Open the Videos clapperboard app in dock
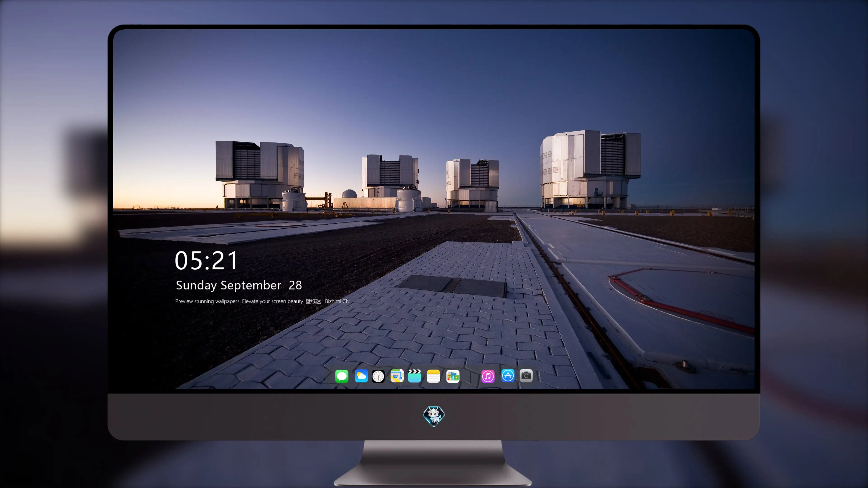 (415, 376)
